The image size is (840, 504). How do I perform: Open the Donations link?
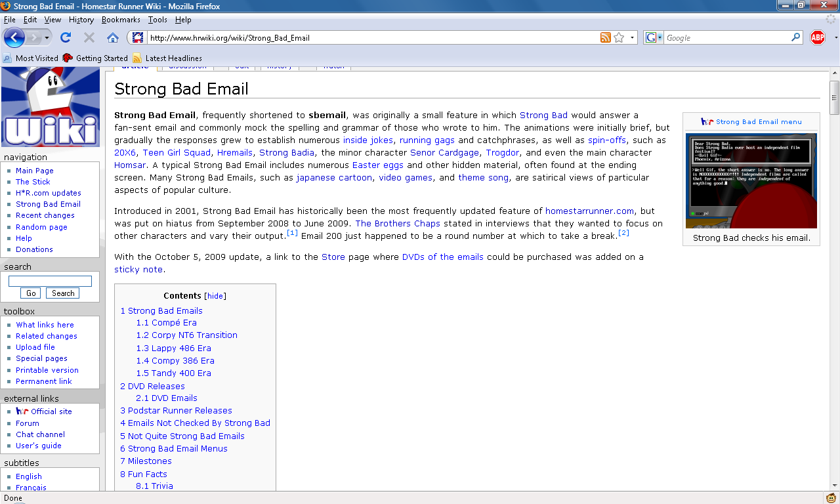34,249
